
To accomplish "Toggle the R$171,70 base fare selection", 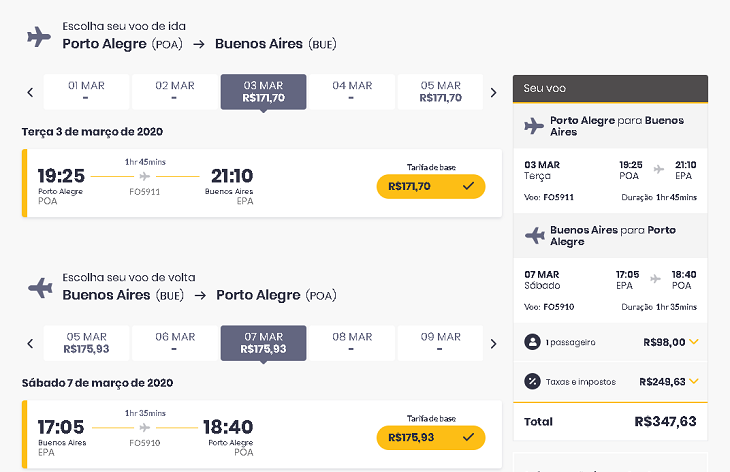I will click(x=431, y=186).
